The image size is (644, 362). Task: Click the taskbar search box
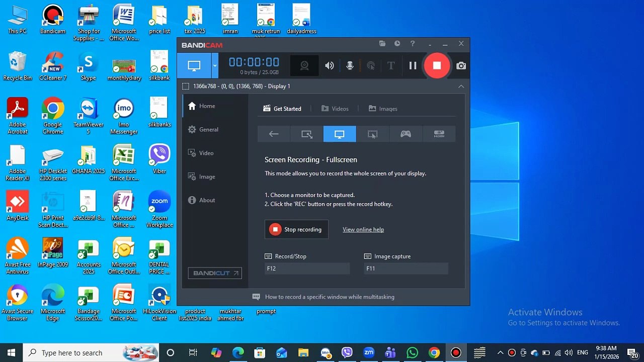click(91, 352)
